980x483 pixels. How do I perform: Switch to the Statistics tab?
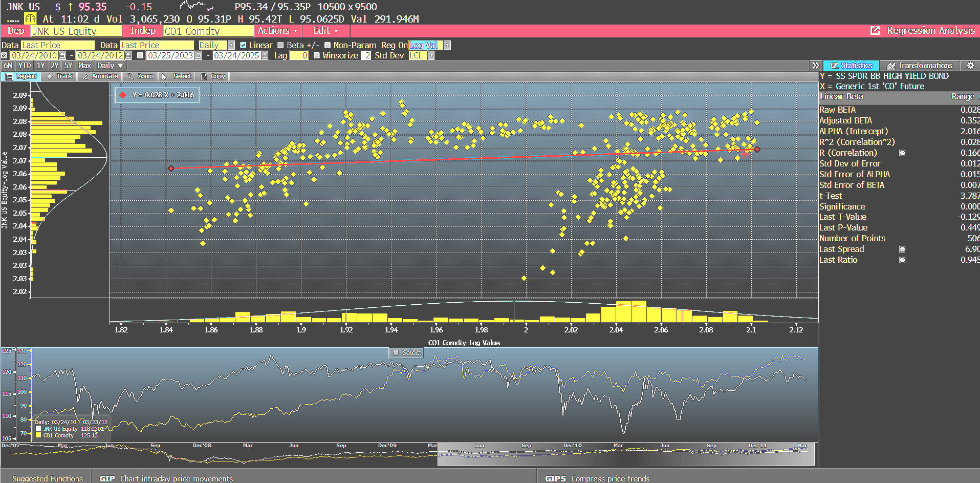(852, 66)
